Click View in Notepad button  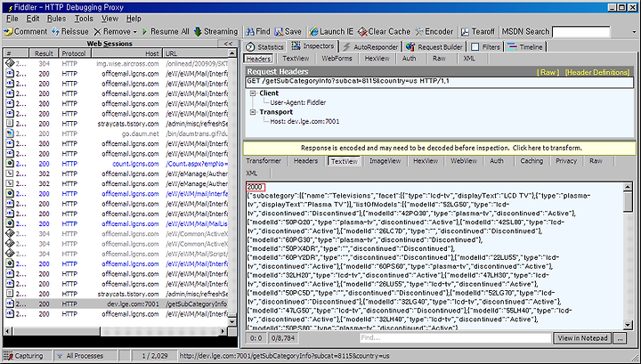click(582, 338)
